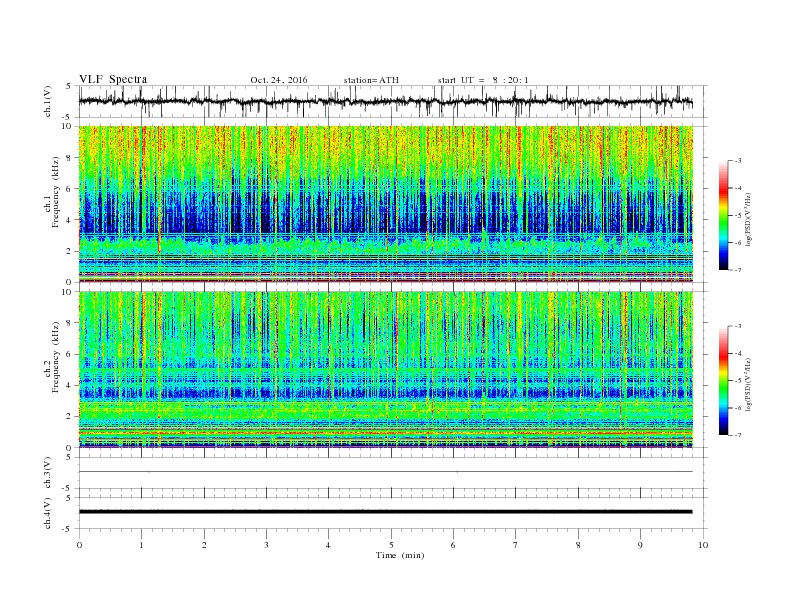Click the "ch.1 Frequency (kHz)" axis label

point(53,193)
